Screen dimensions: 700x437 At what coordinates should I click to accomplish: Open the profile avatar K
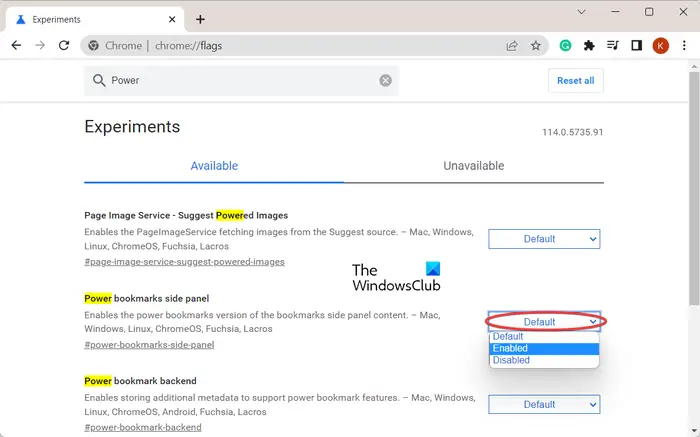pos(660,46)
